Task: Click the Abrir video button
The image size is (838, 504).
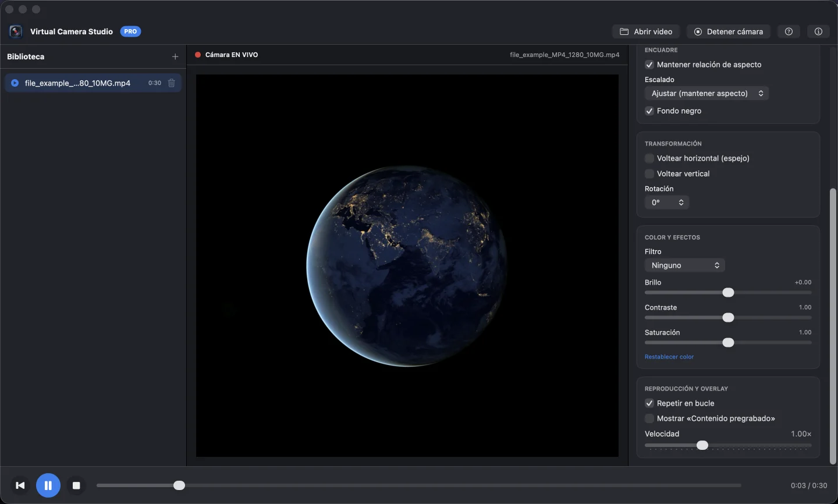Action: (x=646, y=31)
